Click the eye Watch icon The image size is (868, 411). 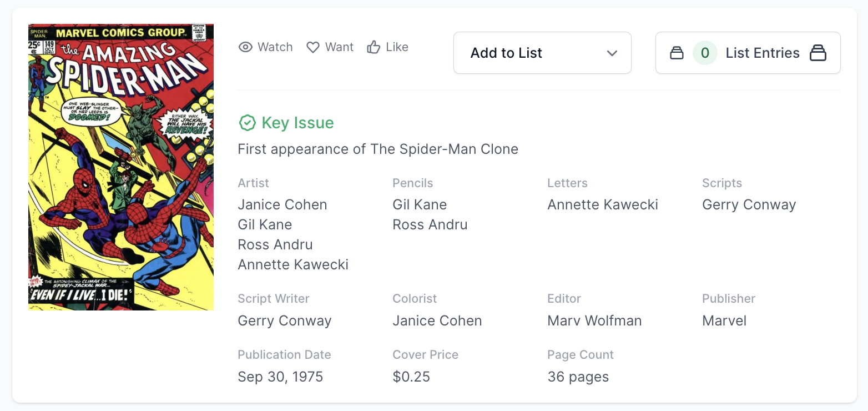[x=245, y=47]
